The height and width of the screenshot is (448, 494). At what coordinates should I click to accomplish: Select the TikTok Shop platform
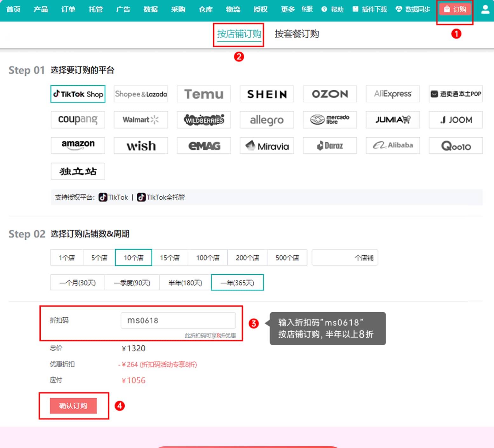(x=78, y=94)
